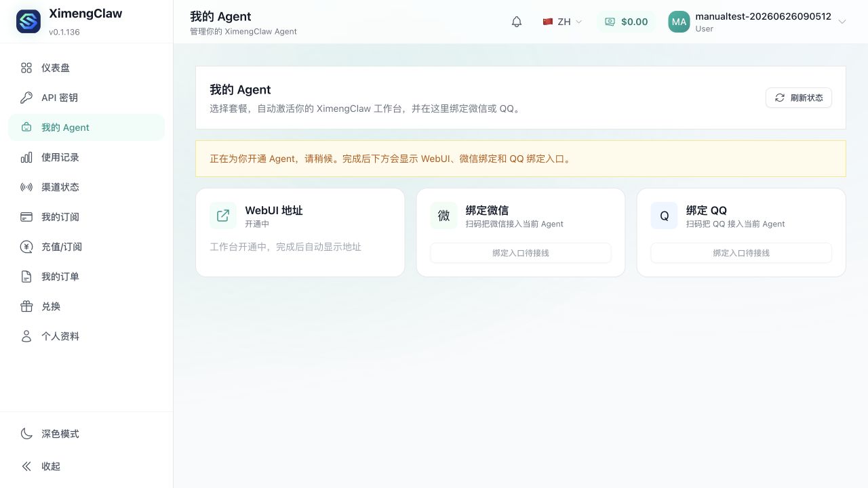Image resolution: width=868 pixels, height=488 pixels.
Task: Click the 我的订阅 card icon
Action: (26, 217)
